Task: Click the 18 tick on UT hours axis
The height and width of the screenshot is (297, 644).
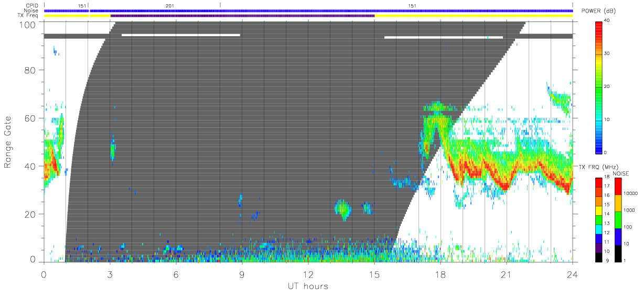Action: pos(440,274)
